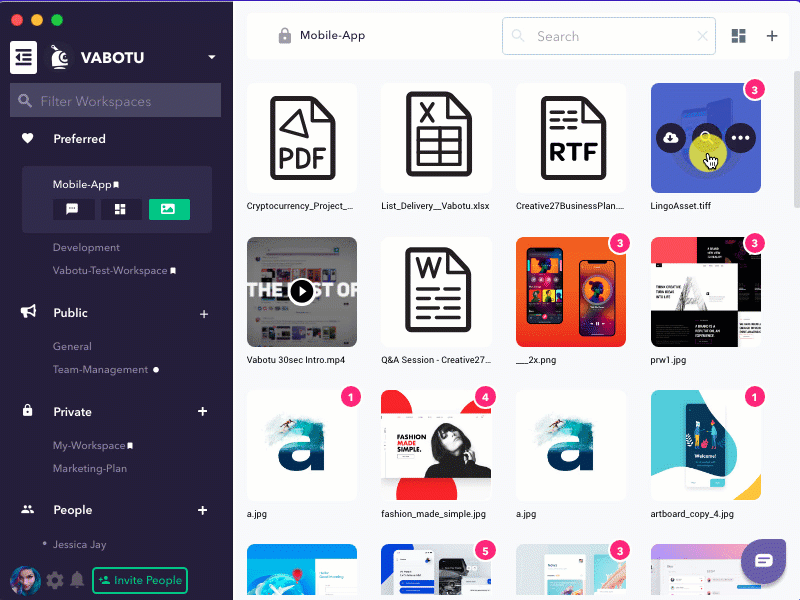Add a new Private workspace
Viewport: 800px width, 600px height.
pyautogui.click(x=203, y=411)
